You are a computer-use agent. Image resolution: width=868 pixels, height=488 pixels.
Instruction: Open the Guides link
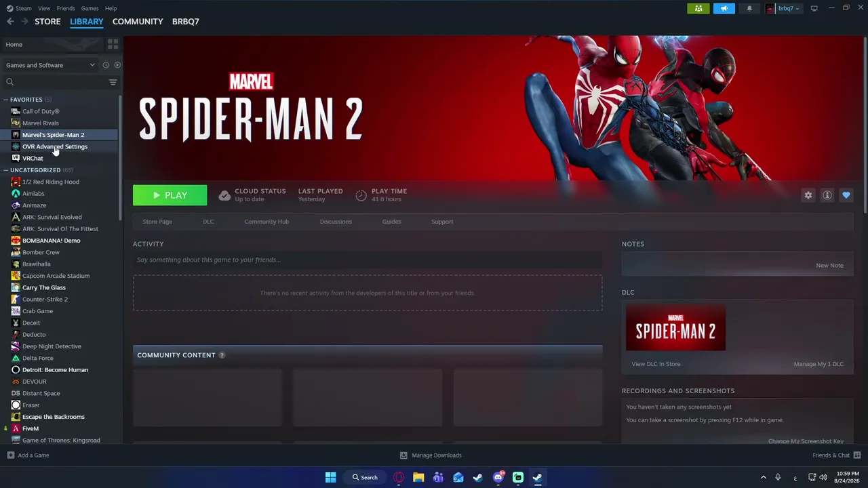391,222
